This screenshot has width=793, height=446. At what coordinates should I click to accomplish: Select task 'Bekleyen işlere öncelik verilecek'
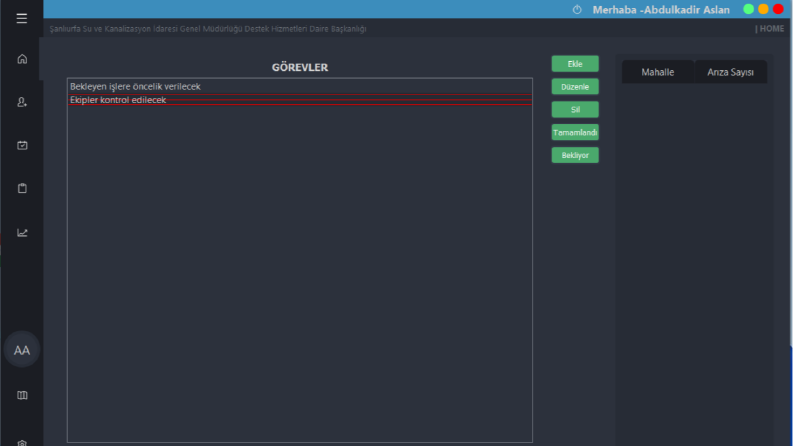click(300, 86)
